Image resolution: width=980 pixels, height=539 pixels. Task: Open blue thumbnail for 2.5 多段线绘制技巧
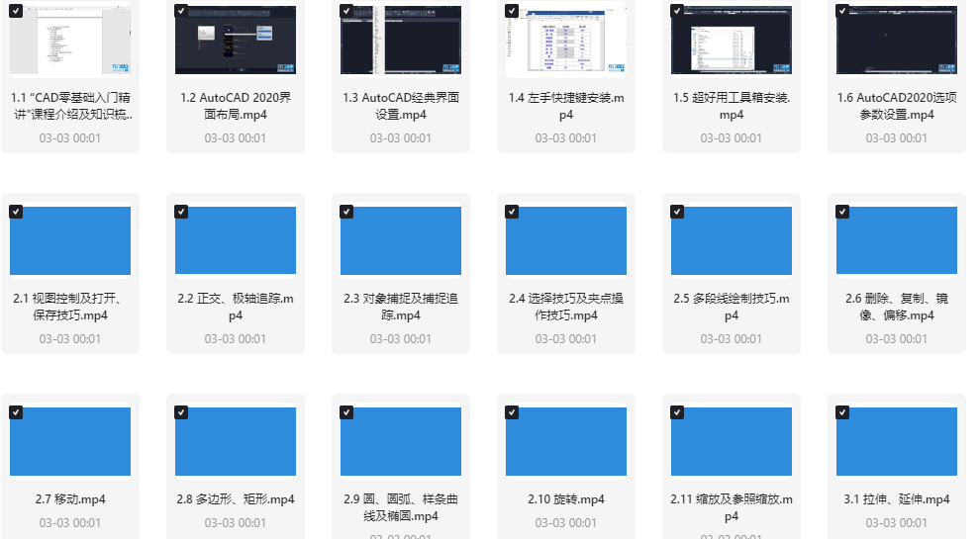[x=732, y=240]
